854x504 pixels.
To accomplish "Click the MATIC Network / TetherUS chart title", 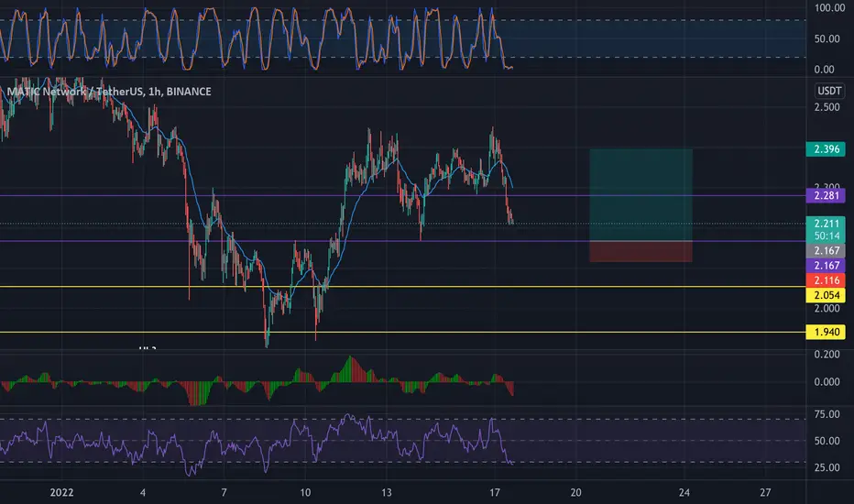I will tap(109, 92).
